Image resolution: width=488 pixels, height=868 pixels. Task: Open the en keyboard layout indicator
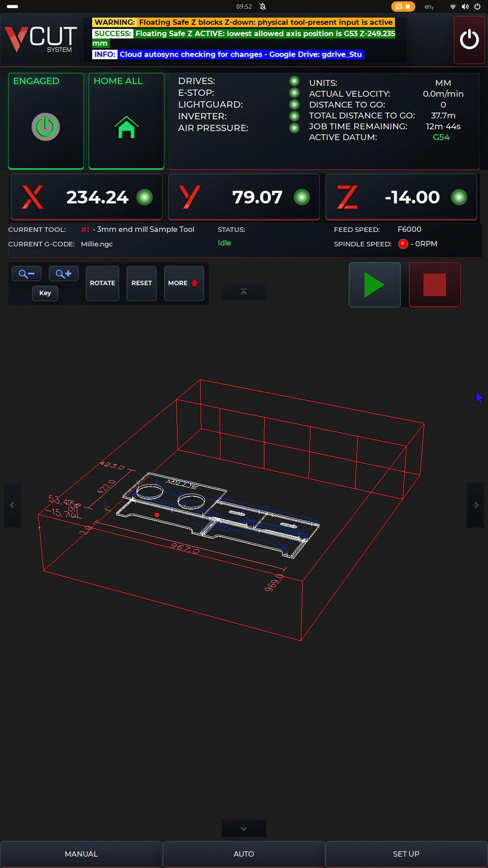(429, 6)
